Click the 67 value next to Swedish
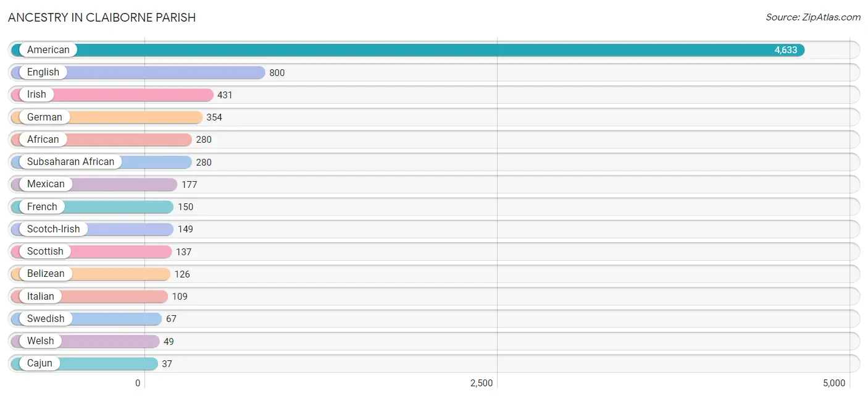This screenshot has width=868, height=398. tap(172, 319)
